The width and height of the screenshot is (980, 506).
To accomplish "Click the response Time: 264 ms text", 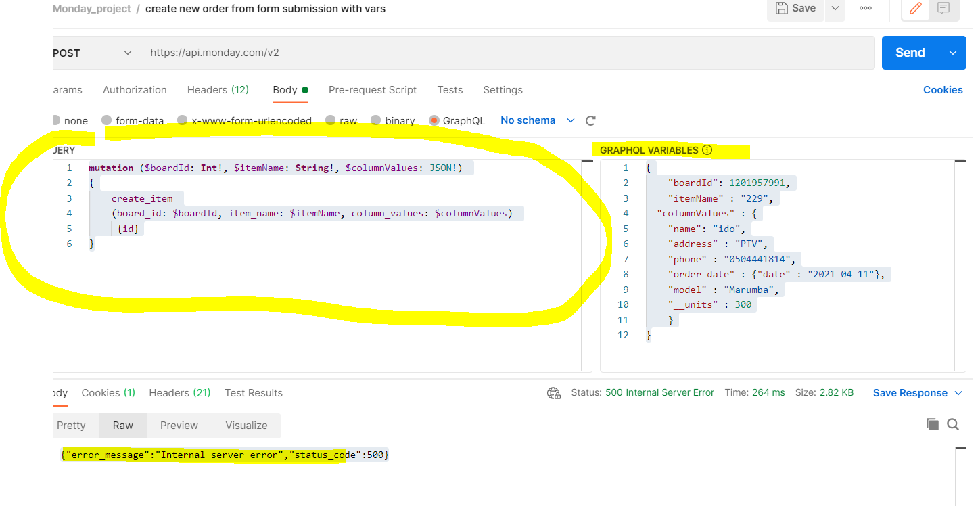I will click(755, 392).
